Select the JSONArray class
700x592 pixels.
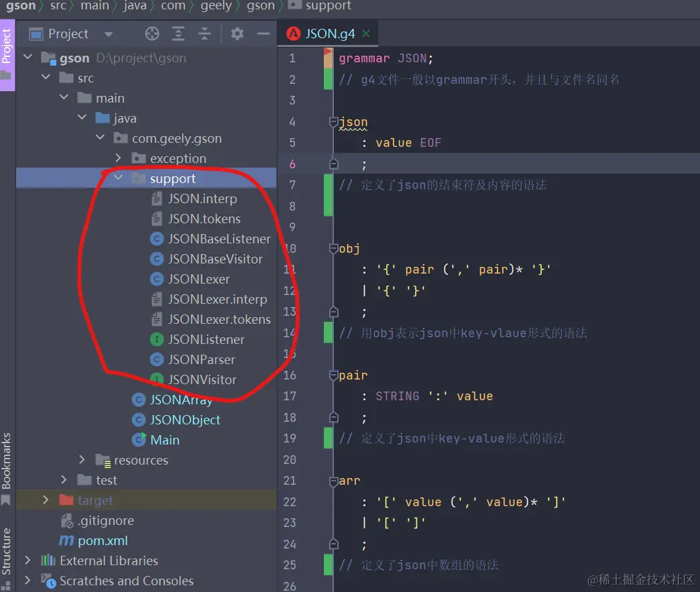pyautogui.click(x=181, y=400)
